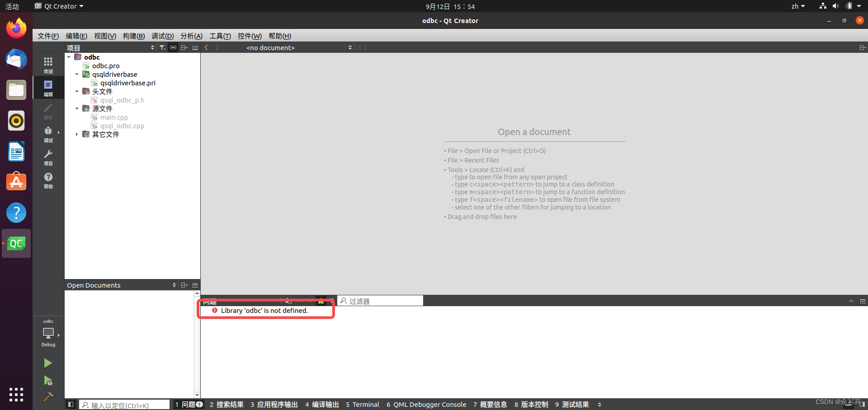Toggle the left sidebar visibility
Image resolution: width=868 pixels, height=410 pixels.
[x=71, y=405]
